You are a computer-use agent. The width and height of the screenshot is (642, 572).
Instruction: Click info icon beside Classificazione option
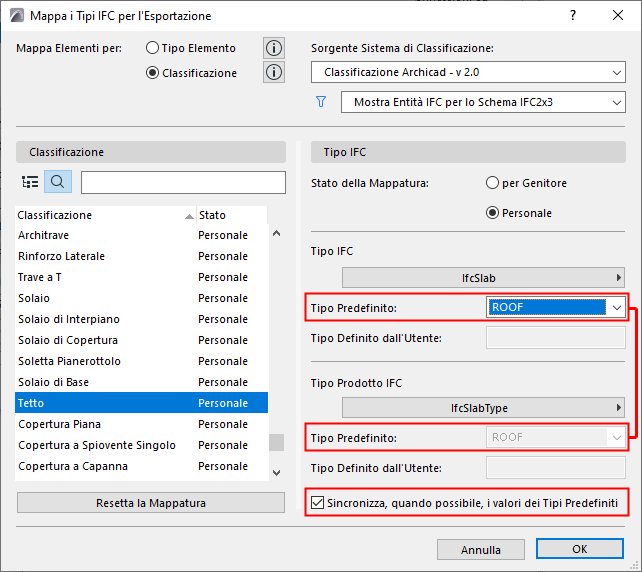coord(274,72)
